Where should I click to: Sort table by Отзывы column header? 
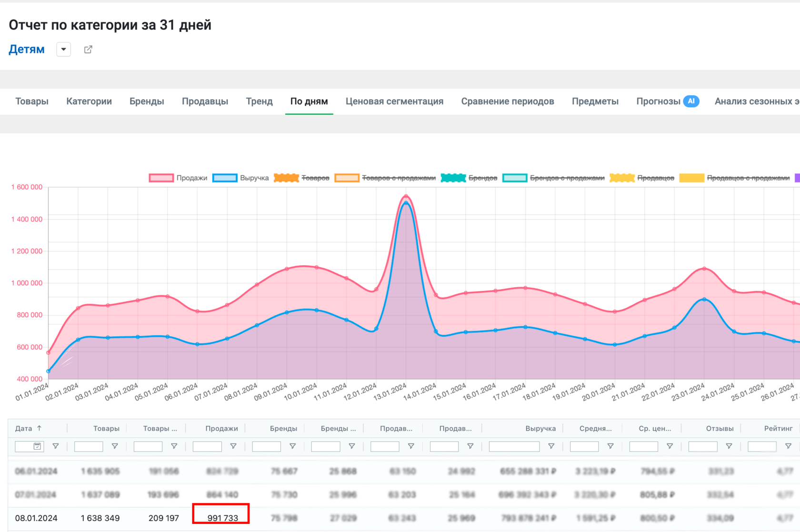pos(720,429)
